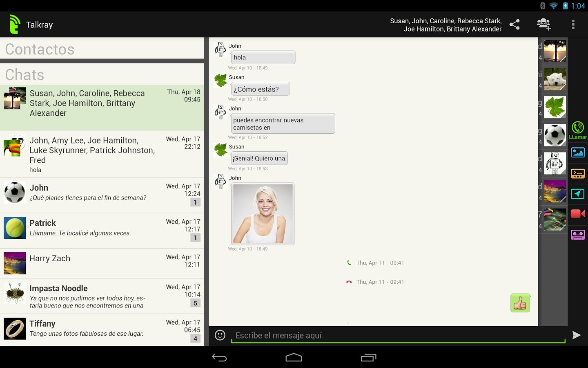
Task: Record video with the red camera icon
Action: pyautogui.click(x=578, y=214)
